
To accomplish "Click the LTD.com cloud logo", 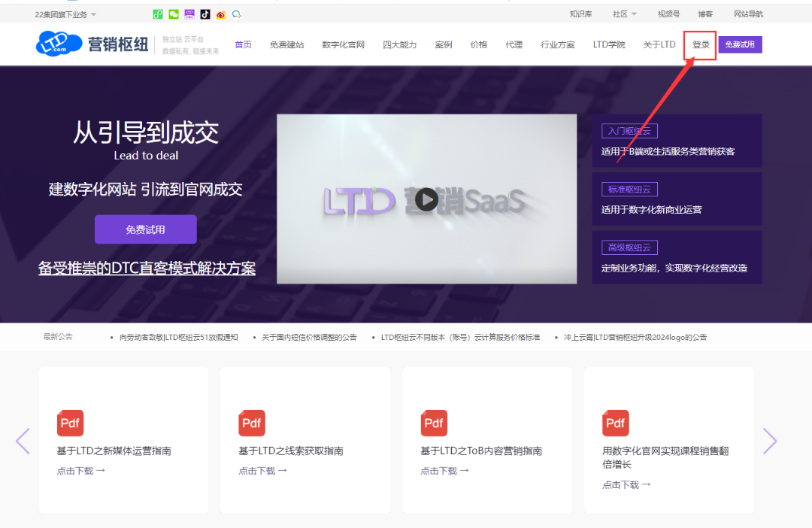I will pos(59,44).
